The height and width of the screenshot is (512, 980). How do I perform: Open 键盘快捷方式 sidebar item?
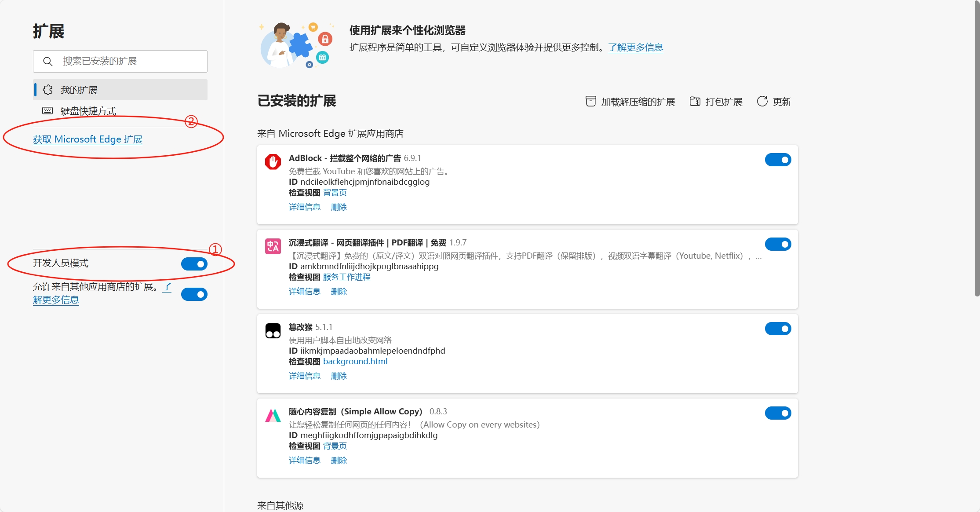click(120, 111)
